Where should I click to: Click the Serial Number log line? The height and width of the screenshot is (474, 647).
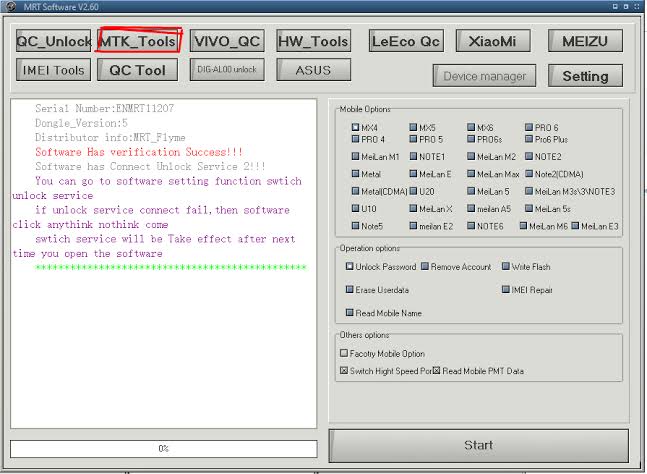pyautogui.click(x=104, y=108)
